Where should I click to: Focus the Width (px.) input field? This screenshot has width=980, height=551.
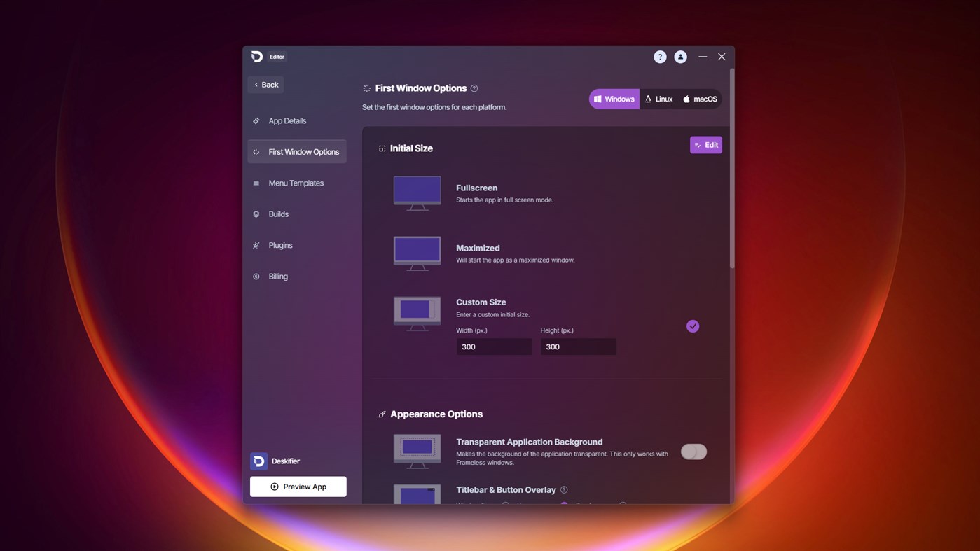point(495,347)
